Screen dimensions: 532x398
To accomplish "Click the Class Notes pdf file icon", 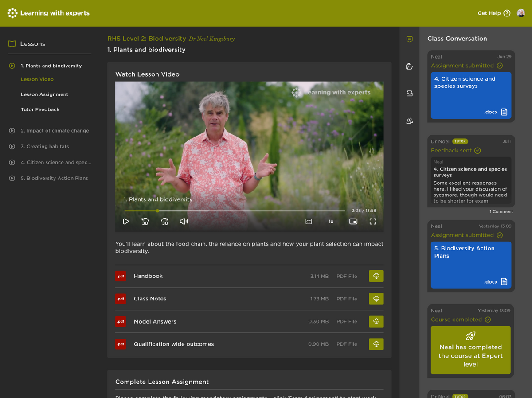I will tap(121, 299).
